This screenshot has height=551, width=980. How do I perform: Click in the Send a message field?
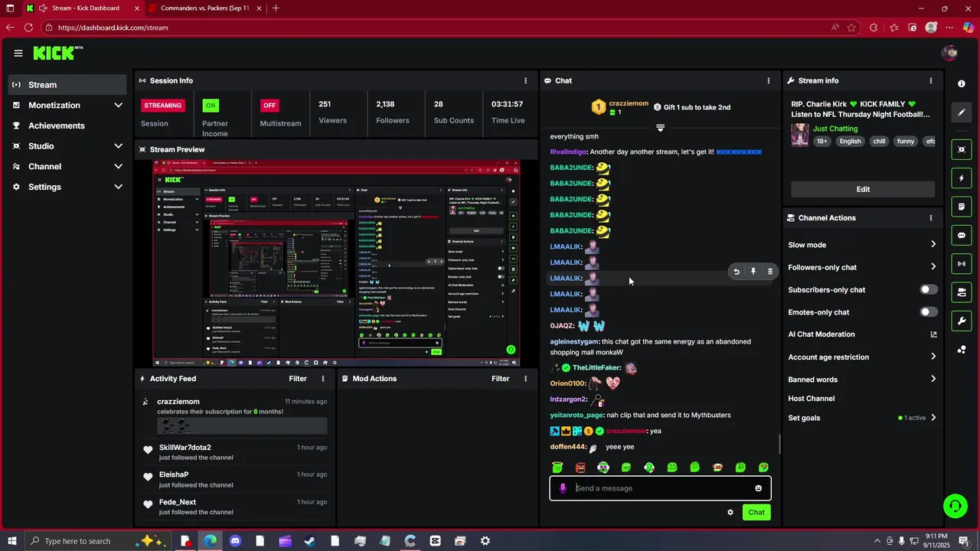660,488
